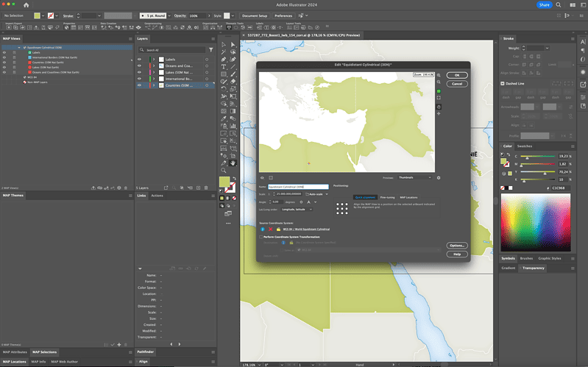
Task: Hide the Labels layer in Layers panel
Action: click(x=139, y=60)
